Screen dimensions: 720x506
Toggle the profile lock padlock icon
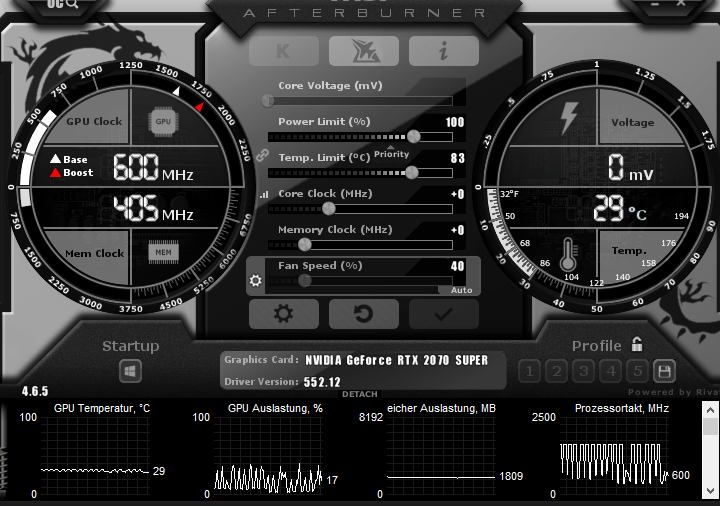637,344
